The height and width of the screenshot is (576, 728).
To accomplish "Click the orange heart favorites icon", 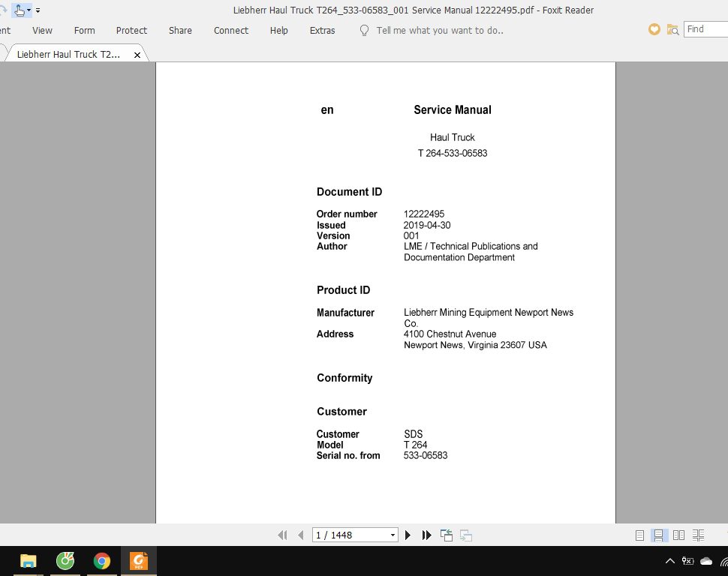I will (654, 30).
